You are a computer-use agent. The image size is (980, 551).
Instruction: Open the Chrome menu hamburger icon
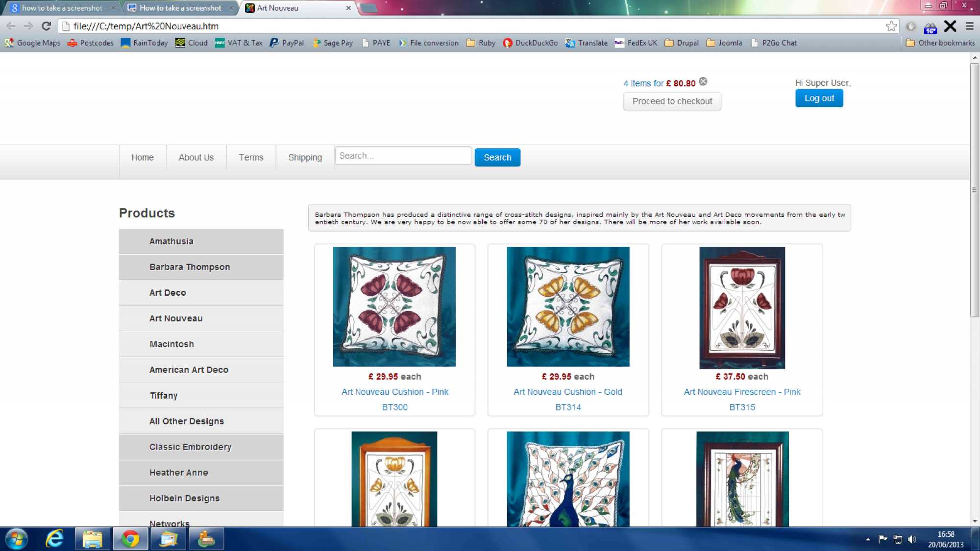coord(969,26)
